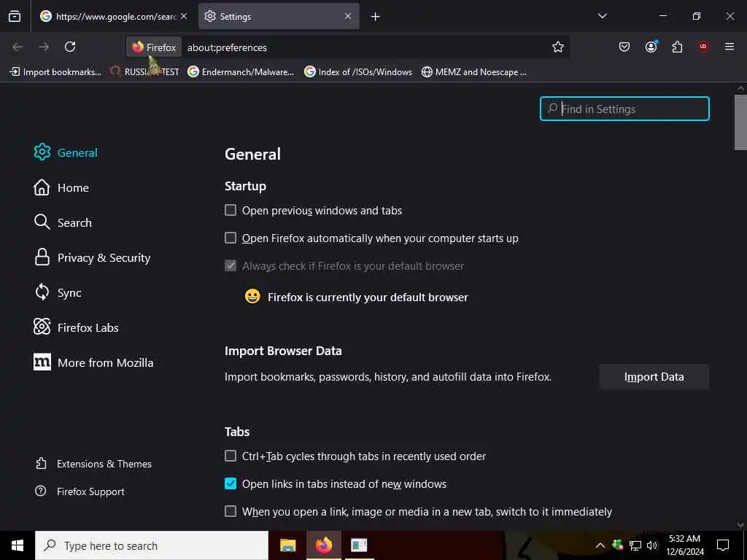The width and height of the screenshot is (747, 560).
Task: Show hidden system tray icons
Action: 600,545
